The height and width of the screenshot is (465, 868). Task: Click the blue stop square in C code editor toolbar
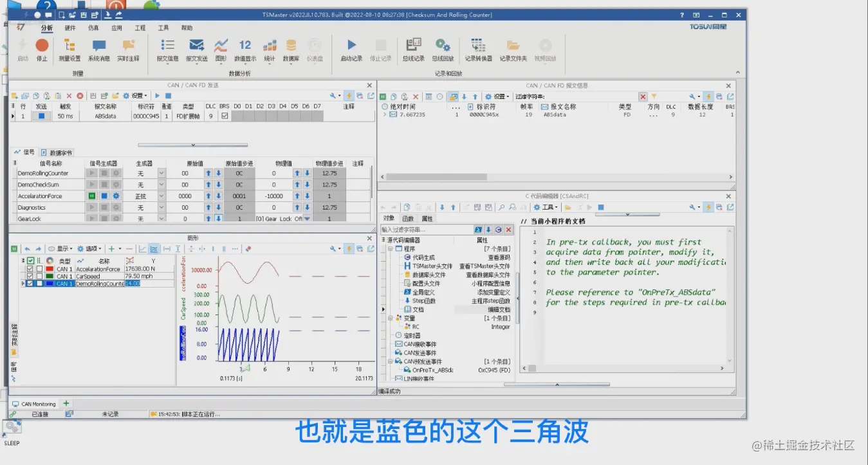coord(601,207)
